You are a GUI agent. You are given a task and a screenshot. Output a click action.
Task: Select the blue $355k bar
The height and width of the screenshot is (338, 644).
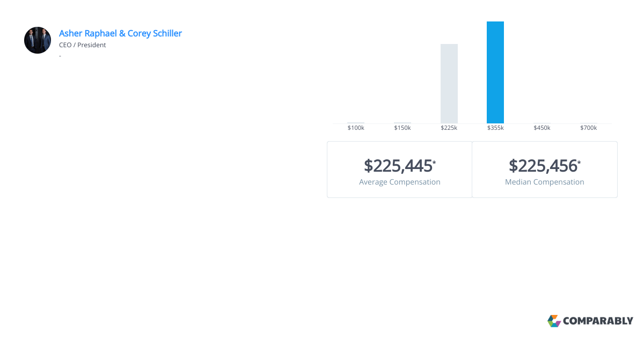coord(495,72)
